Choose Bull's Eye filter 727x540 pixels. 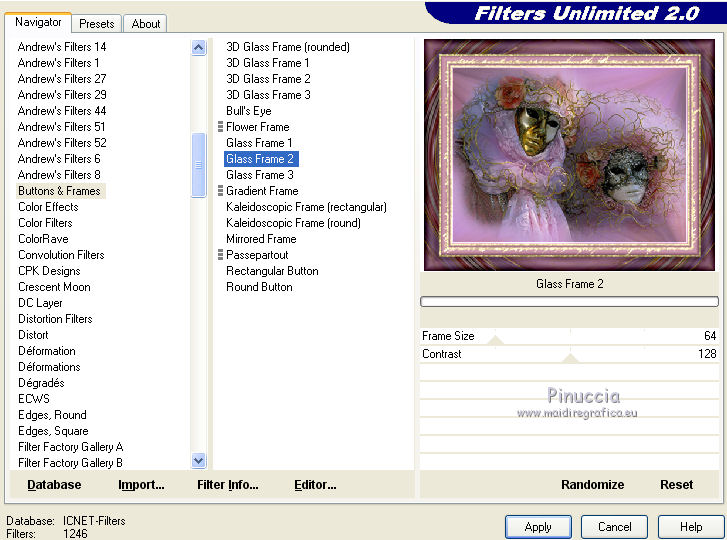(249, 111)
